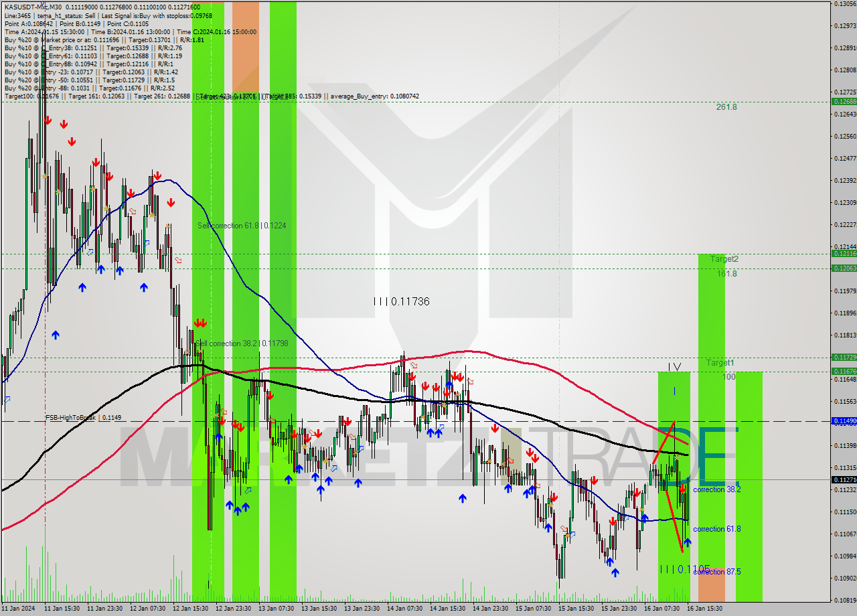Click the green 0.12688 price tag on the axis
Screen dimensions: 857x616
click(844, 102)
